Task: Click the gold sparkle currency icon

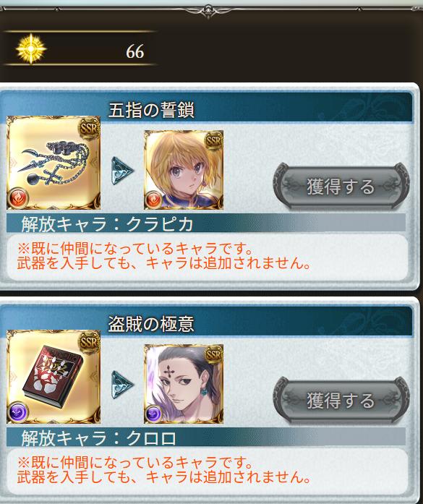Action: 31,48
